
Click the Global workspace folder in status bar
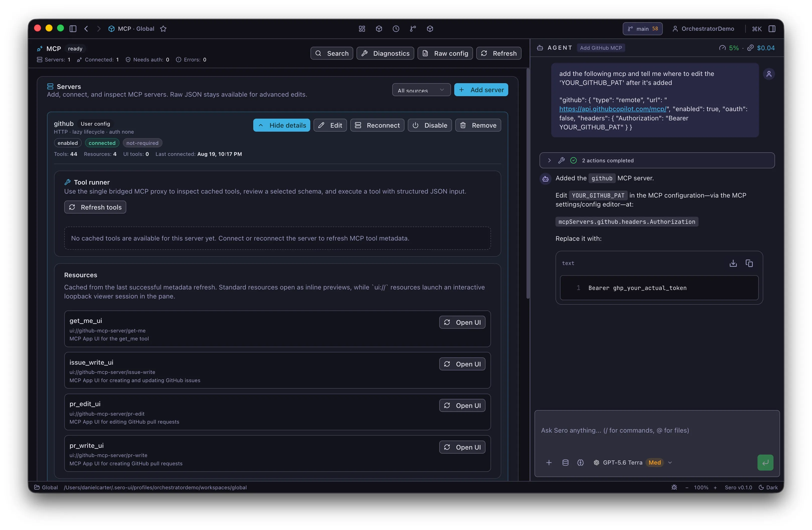46,488
